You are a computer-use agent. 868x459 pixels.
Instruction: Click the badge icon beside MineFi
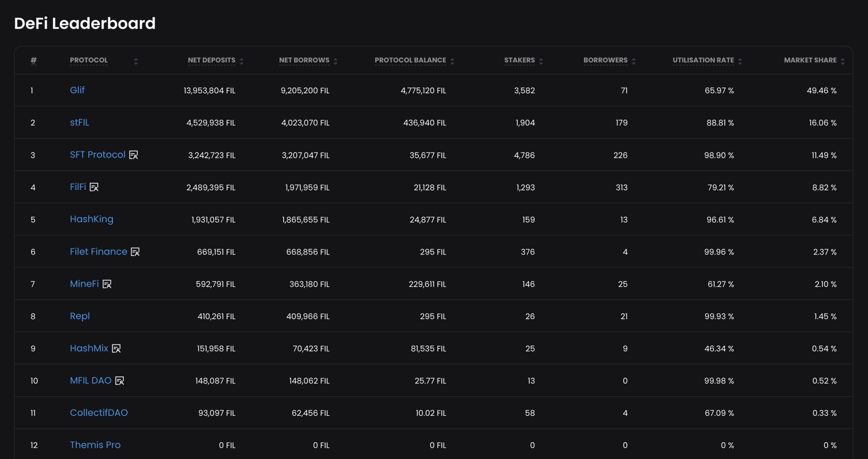click(107, 284)
